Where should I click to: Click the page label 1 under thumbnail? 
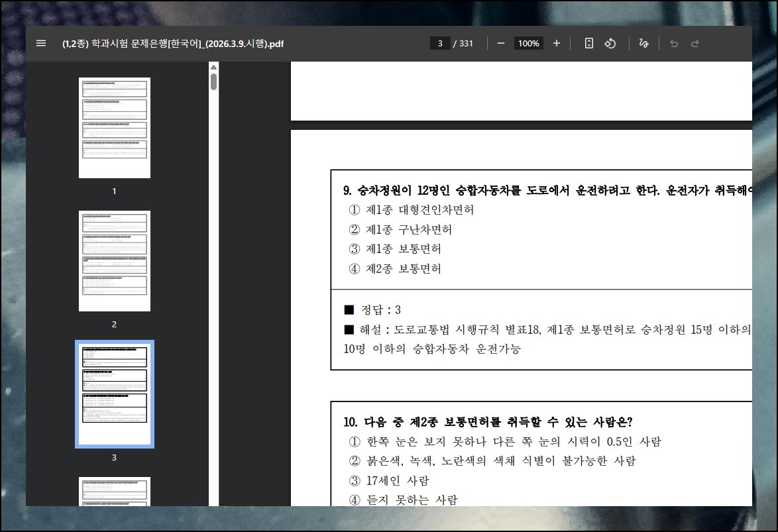coord(114,191)
